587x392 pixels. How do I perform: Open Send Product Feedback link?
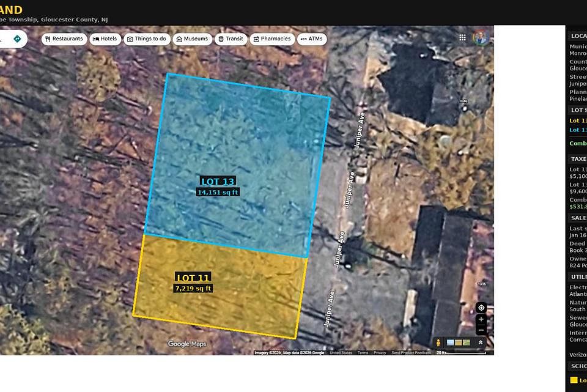coord(411,353)
